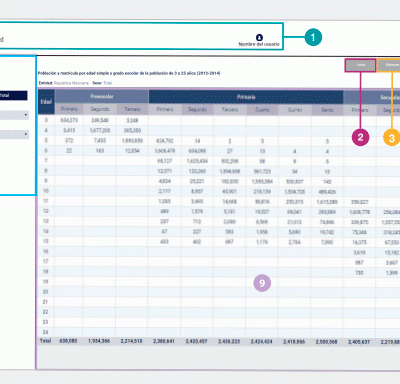Screen dimensions: 400x384
Task: Click the Tercero header under Preescolar
Action: (x=132, y=109)
